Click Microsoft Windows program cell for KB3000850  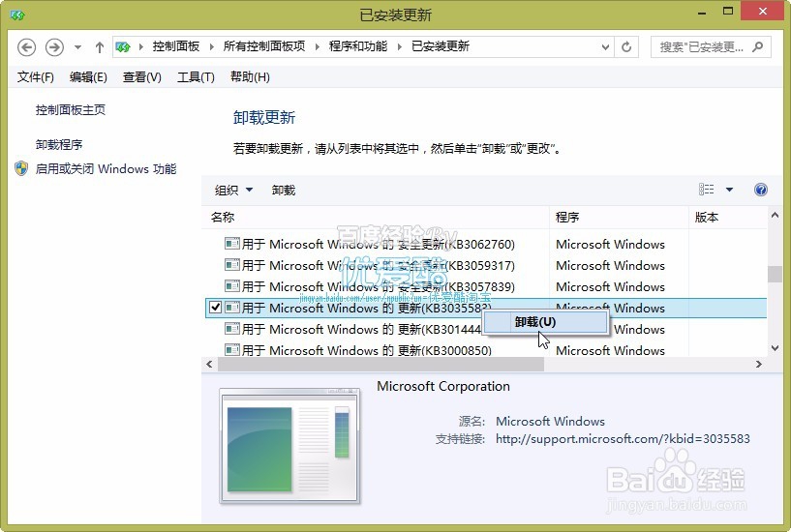click(610, 350)
